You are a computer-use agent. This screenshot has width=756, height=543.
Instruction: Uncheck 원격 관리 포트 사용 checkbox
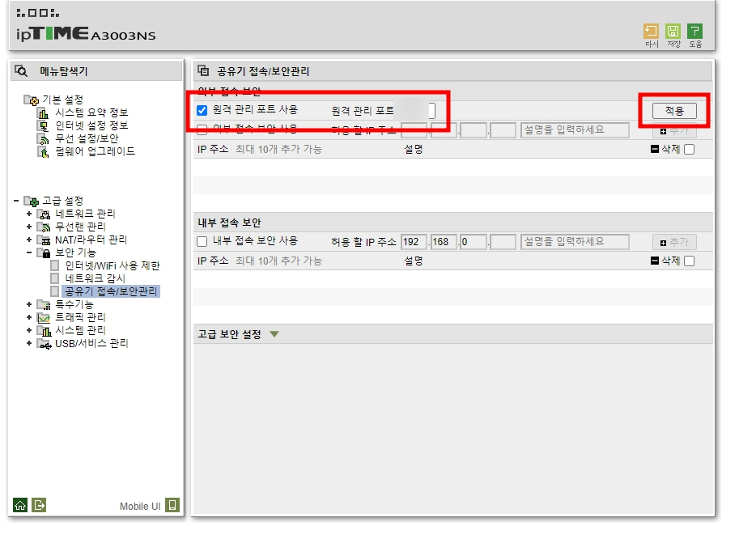click(202, 110)
